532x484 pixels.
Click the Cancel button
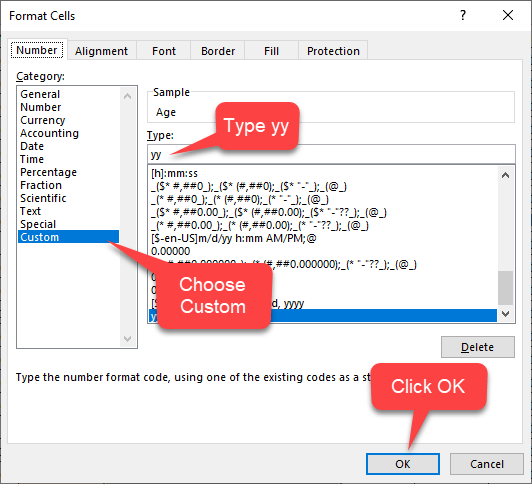coord(487,464)
